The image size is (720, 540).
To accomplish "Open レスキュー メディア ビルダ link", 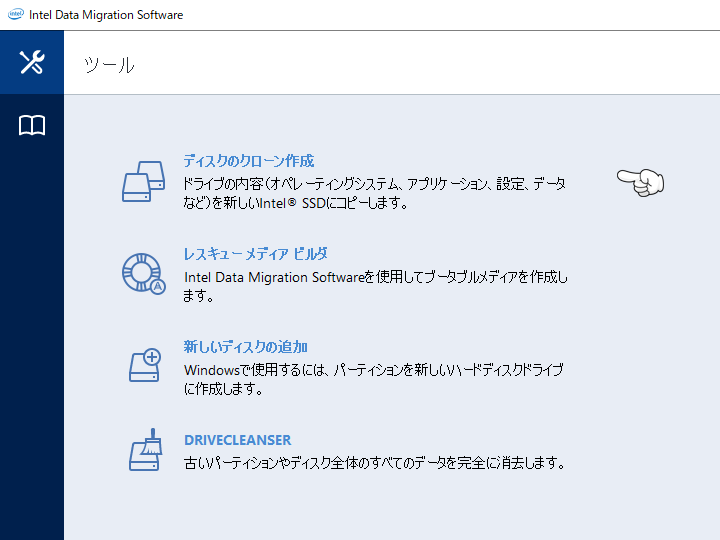I will (255, 254).
